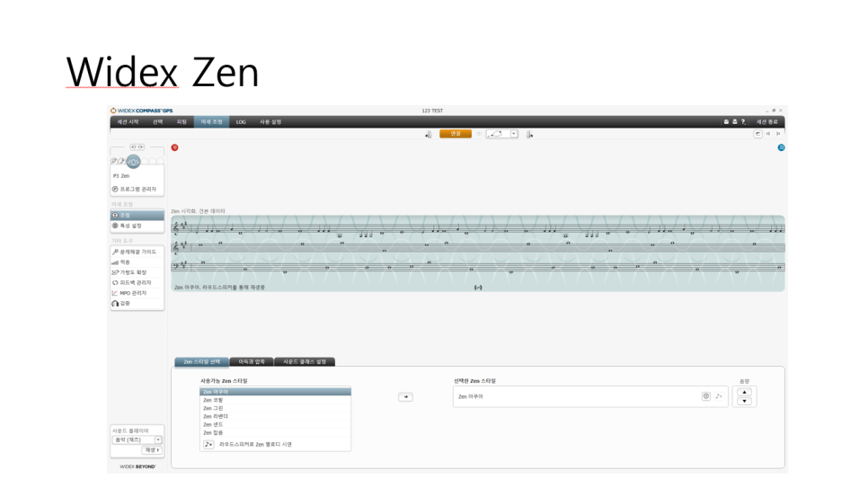Click the left hearing aid icon beside 연결
This screenshot has width=868, height=488.
pyautogui.click(x=428, y=135)
